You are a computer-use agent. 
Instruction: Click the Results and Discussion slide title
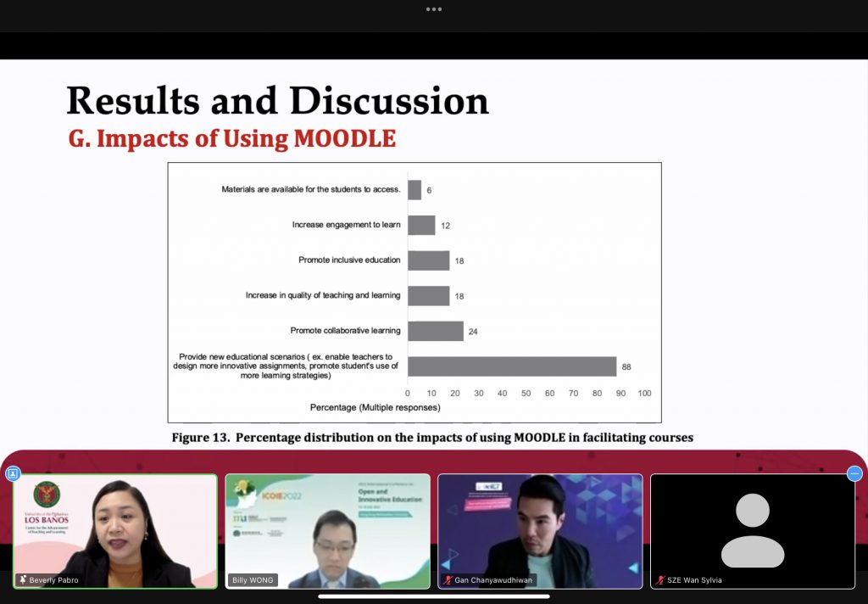pos(277,100)
